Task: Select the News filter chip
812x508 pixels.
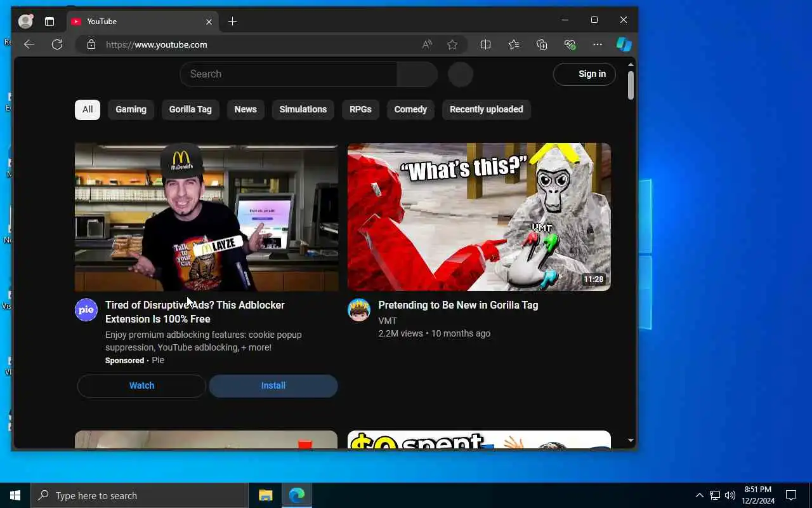Action: pyautogui.click(x=246, y=109)
